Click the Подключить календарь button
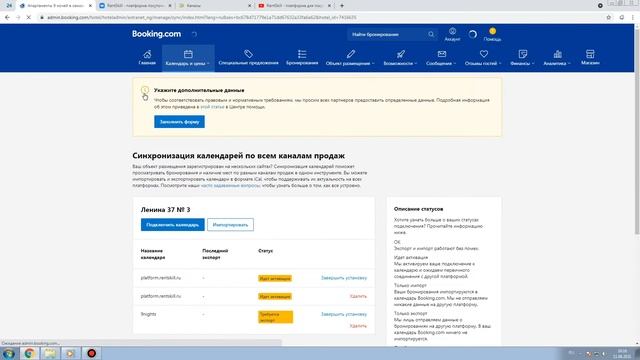640x360 pixels. [x=172, y=224]
